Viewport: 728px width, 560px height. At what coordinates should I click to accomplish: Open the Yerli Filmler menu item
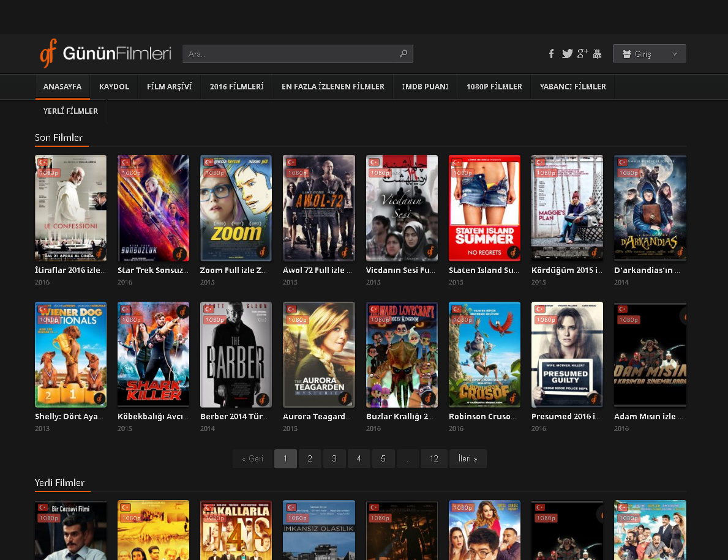(x=70, y=111)
